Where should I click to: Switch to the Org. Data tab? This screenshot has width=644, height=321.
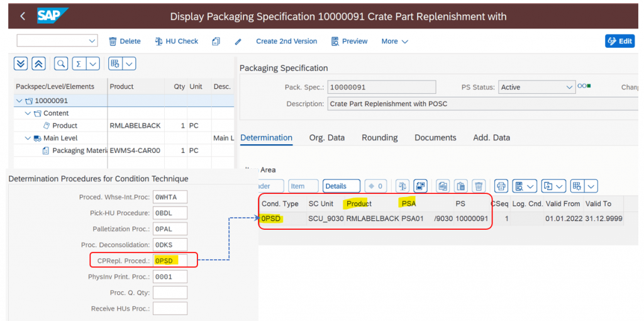[x=327, y=138]
